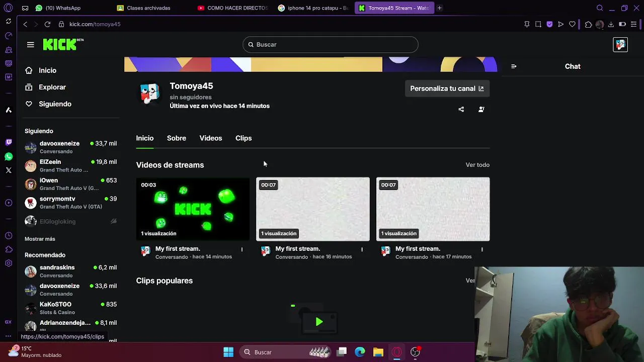Reload the page from the address bar

(47, 24)
